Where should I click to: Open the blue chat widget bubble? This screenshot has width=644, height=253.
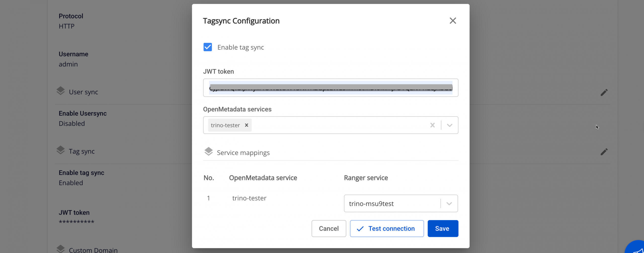coord(636,248)
